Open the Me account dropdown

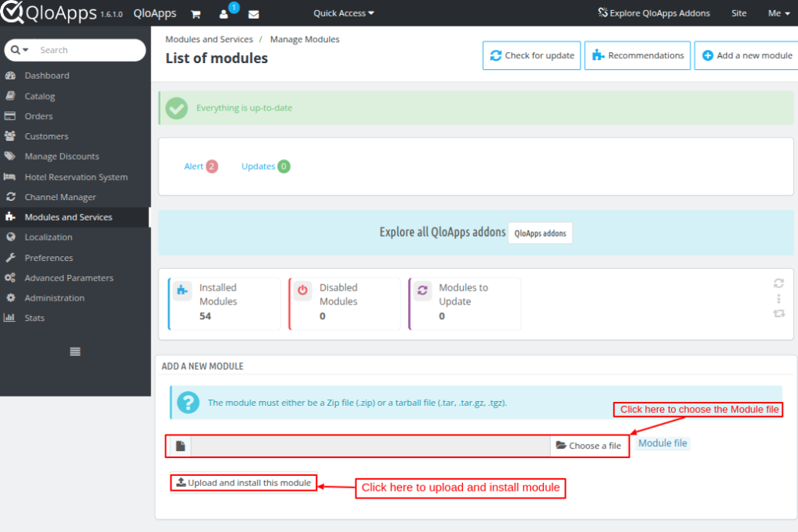779,13
